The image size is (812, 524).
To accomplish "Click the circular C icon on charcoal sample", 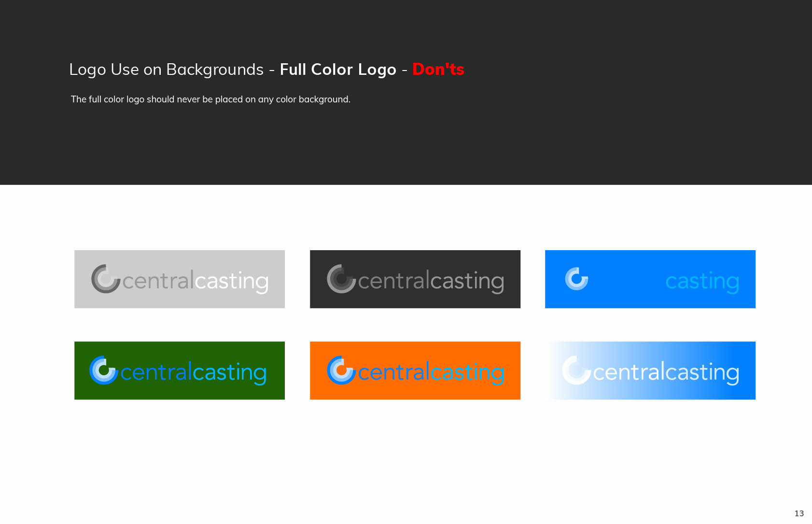I will click(341, 279).
